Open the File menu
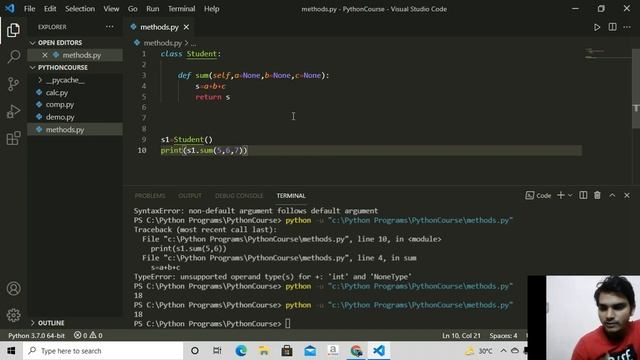Viewport: 640px width, 360px height. tap(29, 9)
